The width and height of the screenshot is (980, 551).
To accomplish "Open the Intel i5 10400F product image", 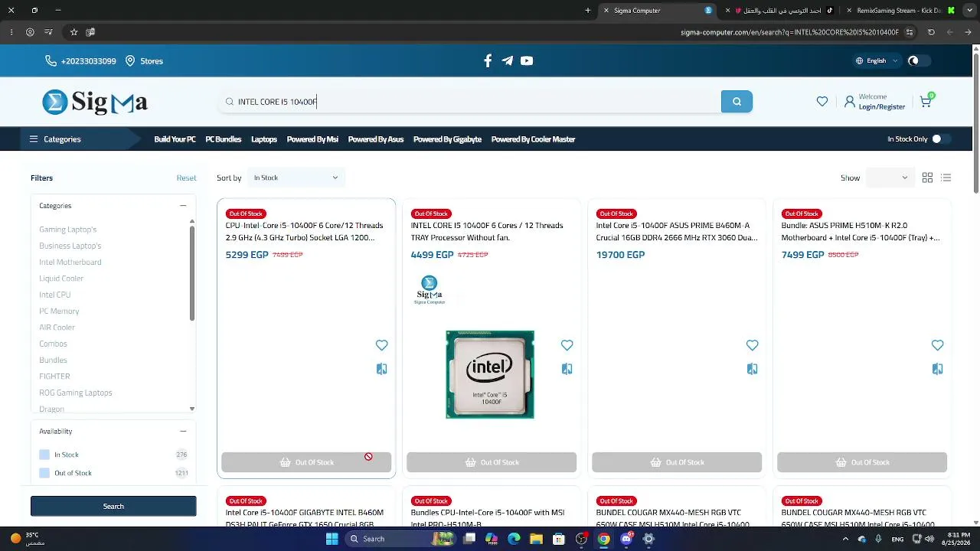I will [490, 374].
